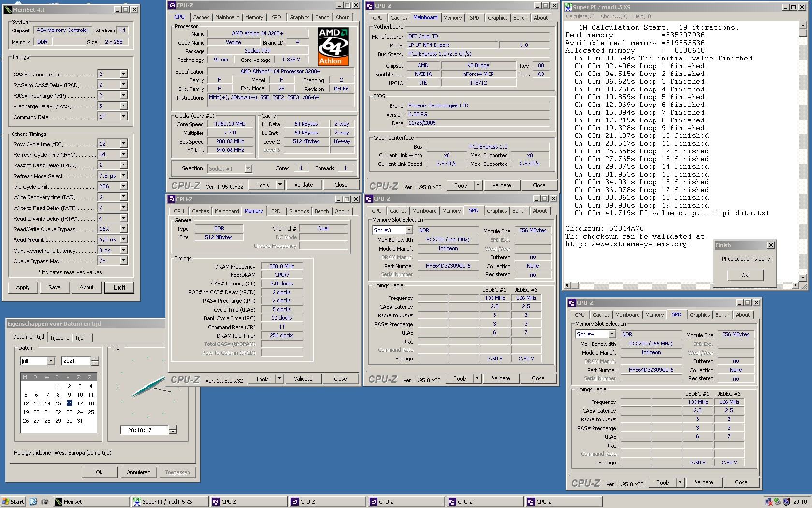The height and width of the screenshot is (508, 812).
Task: Open Write Recovery time (tWR) dropdown
Action: [x=123, y=197]
